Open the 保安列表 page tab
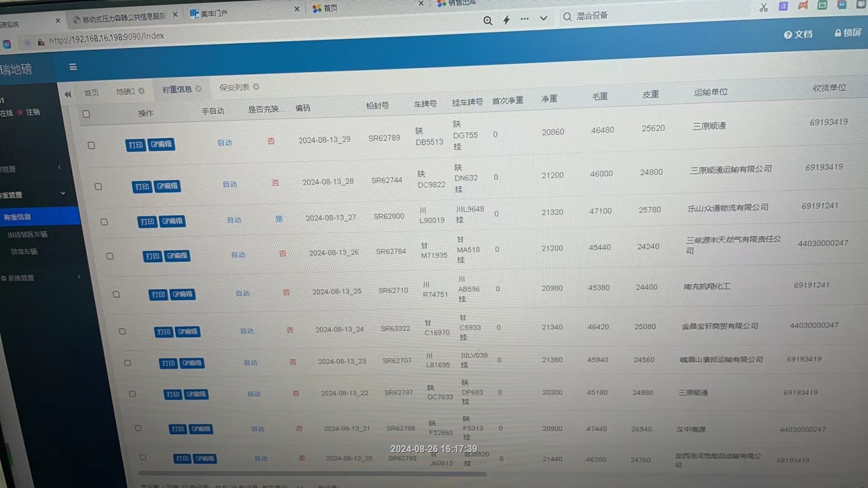The width and height of the screenshot is (868, 488). [234, 87]
